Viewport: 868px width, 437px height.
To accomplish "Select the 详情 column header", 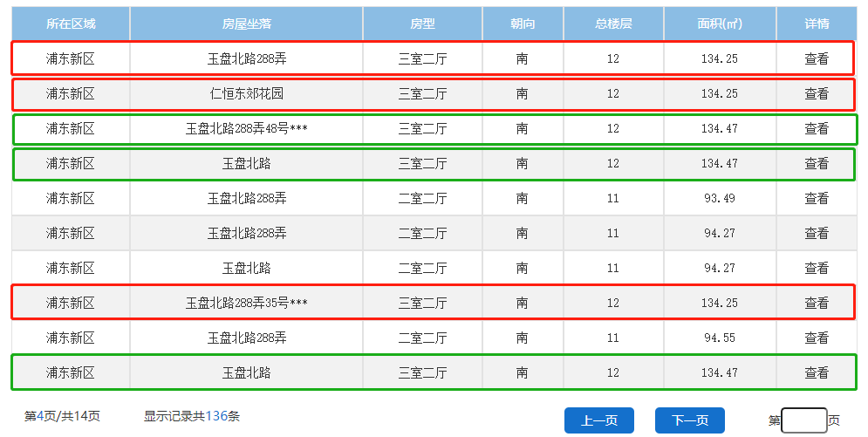I will click(x=817, y=24).
